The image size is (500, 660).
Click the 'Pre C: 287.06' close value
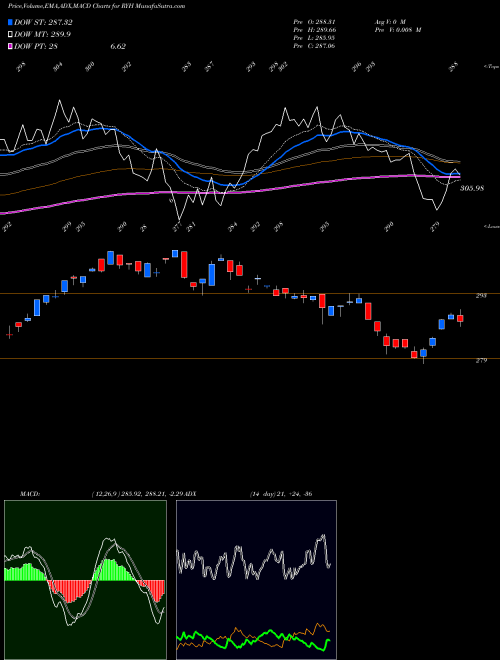314,46
